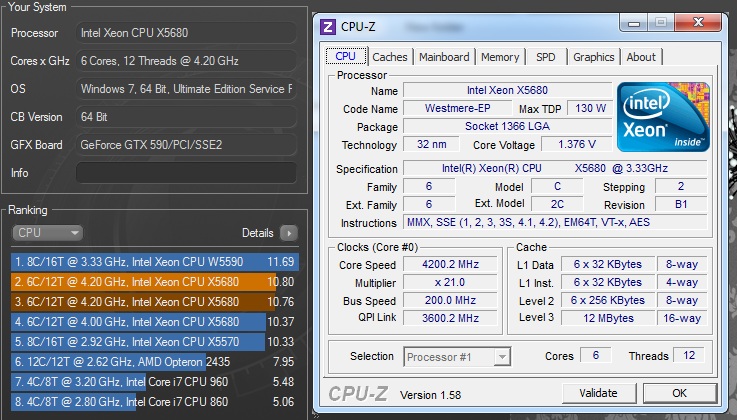Click the Processor field Intel Xeon CPU X5680
Screen dimensions: 737x420
click(x=186, y=33)
